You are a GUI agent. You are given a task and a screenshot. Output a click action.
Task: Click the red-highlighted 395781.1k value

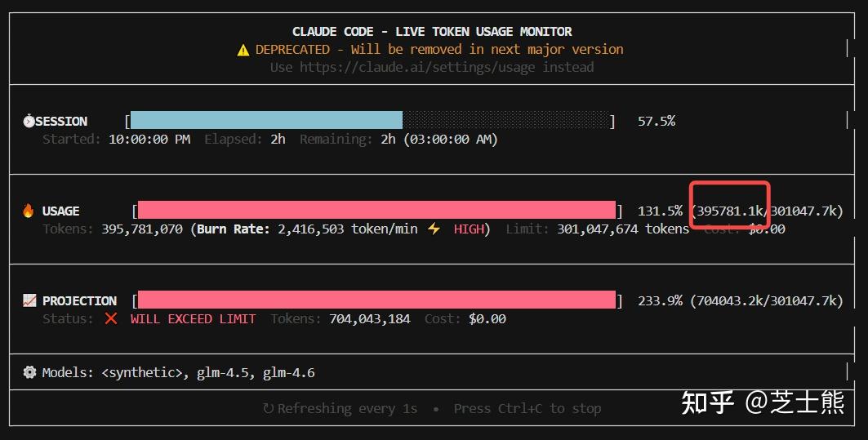[x=729, y=211]
